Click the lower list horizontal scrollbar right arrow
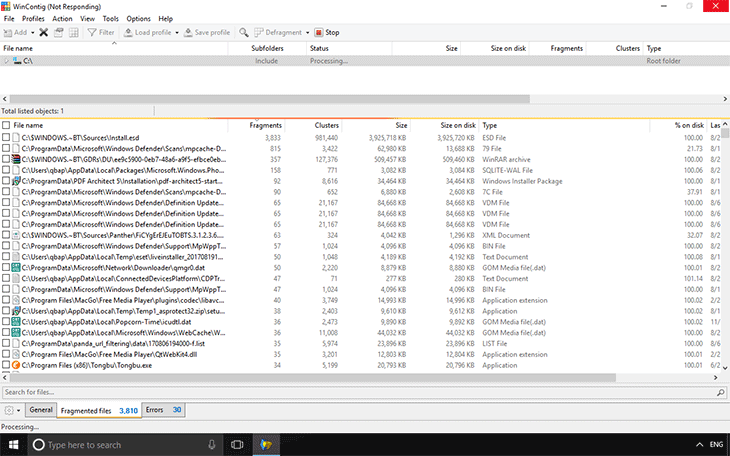730x456 pixels. click(x=716, y=377)
